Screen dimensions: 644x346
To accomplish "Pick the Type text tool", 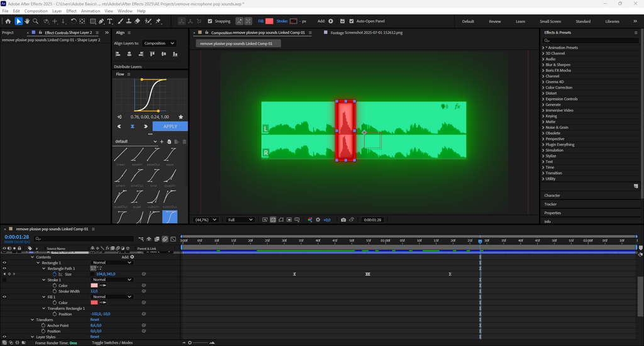I will pos(110,21).
